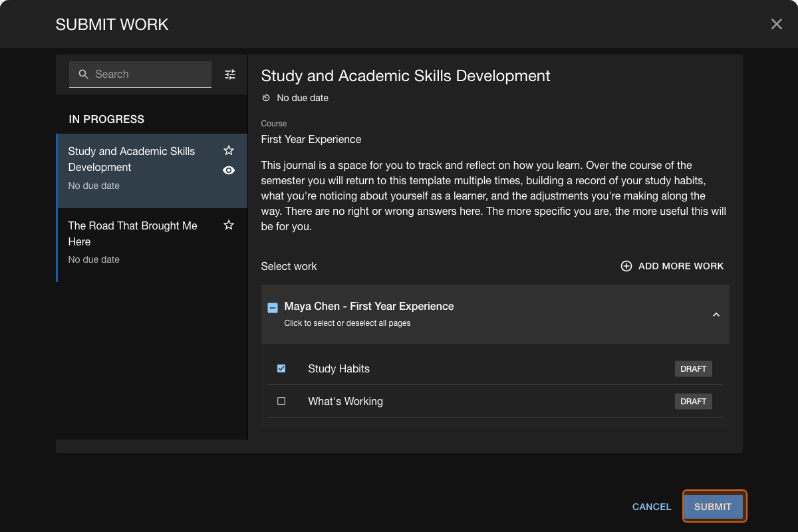Click the First Year Experience course name
Viewport: 798px width, 532px height.
pos(311,139)
